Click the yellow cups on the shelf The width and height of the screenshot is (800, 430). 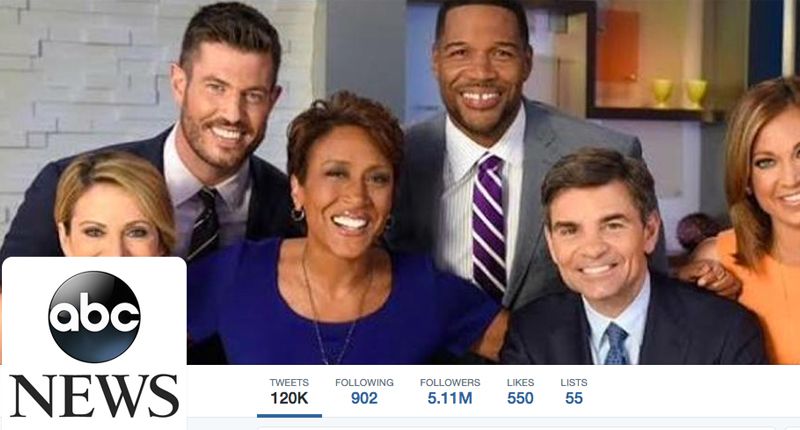679,93
